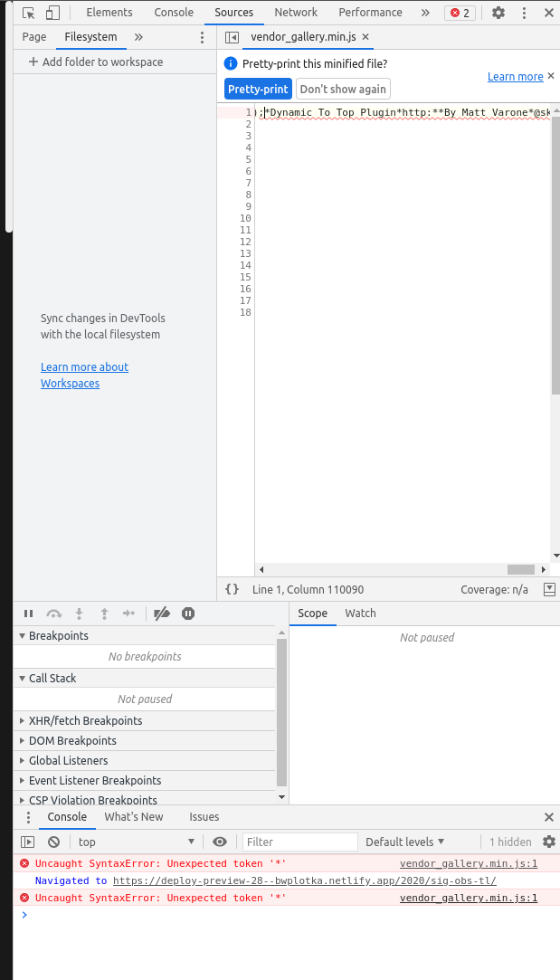Select the Scope debugger tab
The width and height of the screenshot is (560, 980).
click(312, 614)
